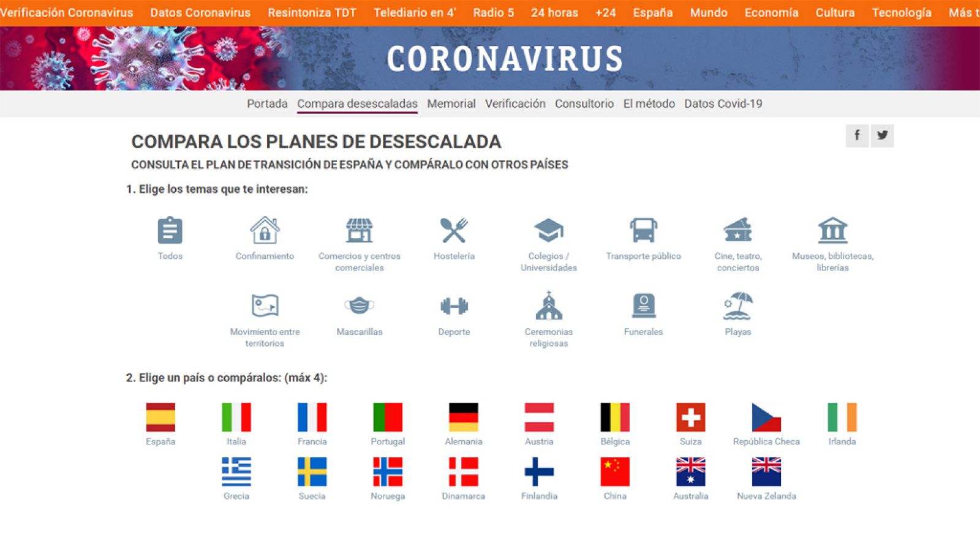Toggle the Ceremonias religiosas filter
Viewport: 980px width, 551px height.
pos(548,306)
